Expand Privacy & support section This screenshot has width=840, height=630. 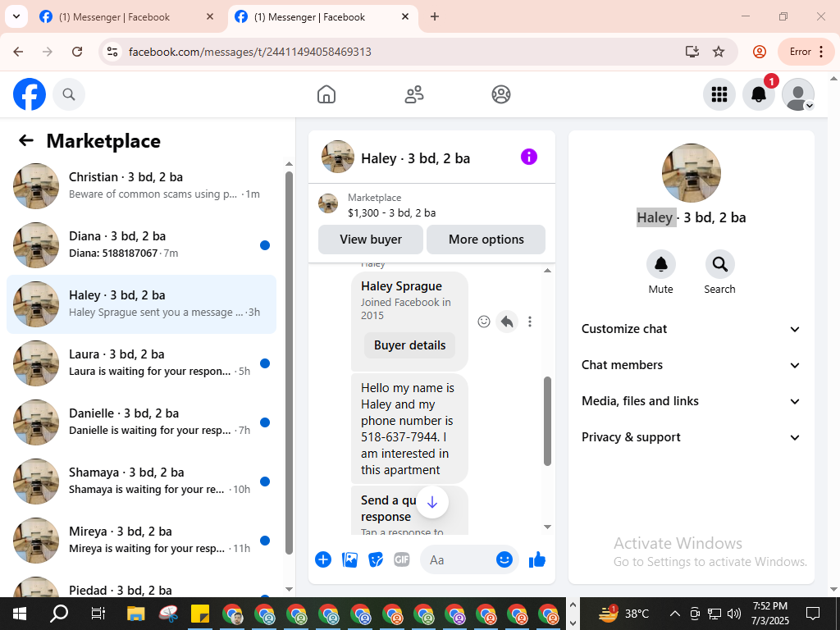coord(691,437)
